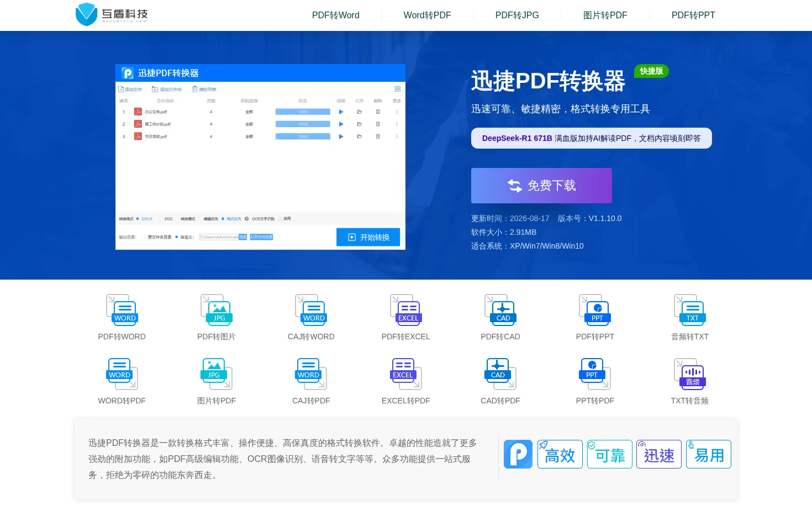Click the 迅捷PDF转换器 headline text
The width and height of the screenshot is (812, 510).
pyautogui.click(x=548, y=81)
